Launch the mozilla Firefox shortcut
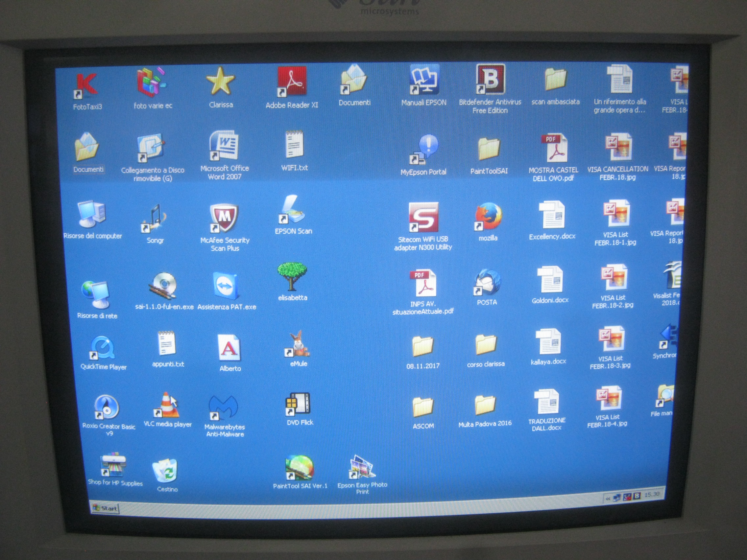The height and width of the screenshot is (560, 747). tap(488, 216)
